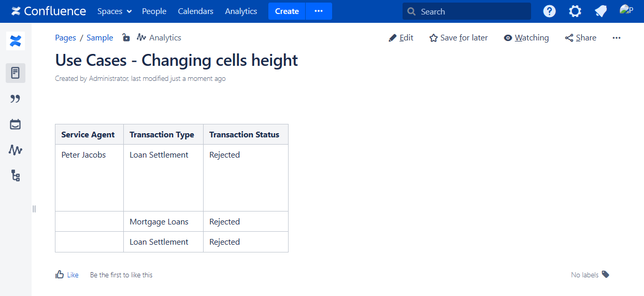
Task: Like this page
Action: pos(67,275)
